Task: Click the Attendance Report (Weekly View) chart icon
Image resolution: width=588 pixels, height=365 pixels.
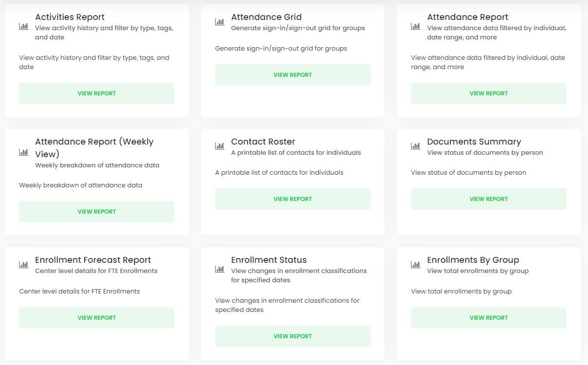Action: (x=23, y=152)
